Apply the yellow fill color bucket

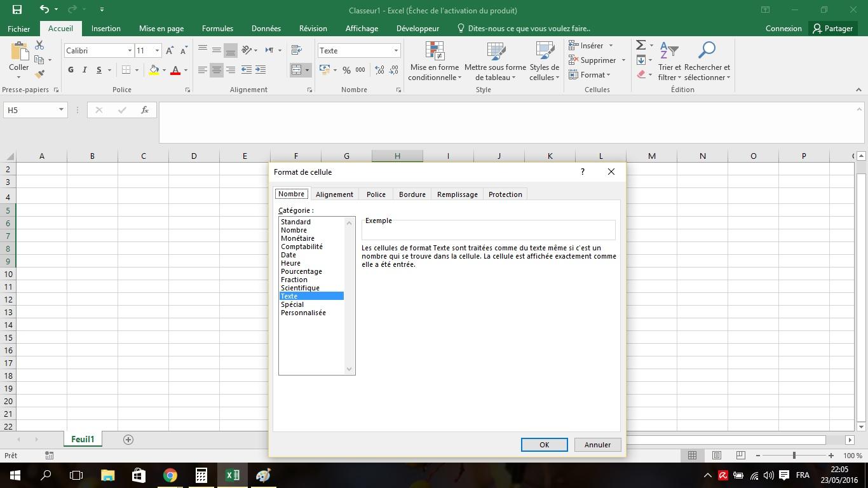click(154, 70)
